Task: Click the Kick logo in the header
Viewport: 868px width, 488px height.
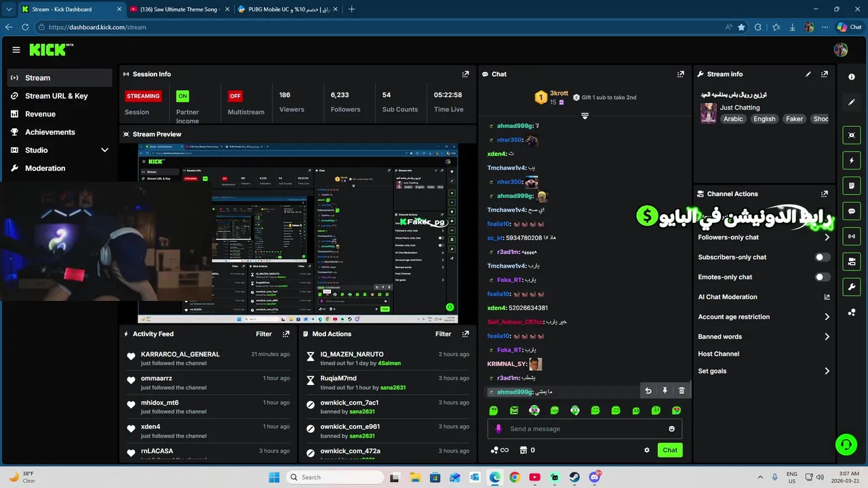Action: [x=51, y=49]
